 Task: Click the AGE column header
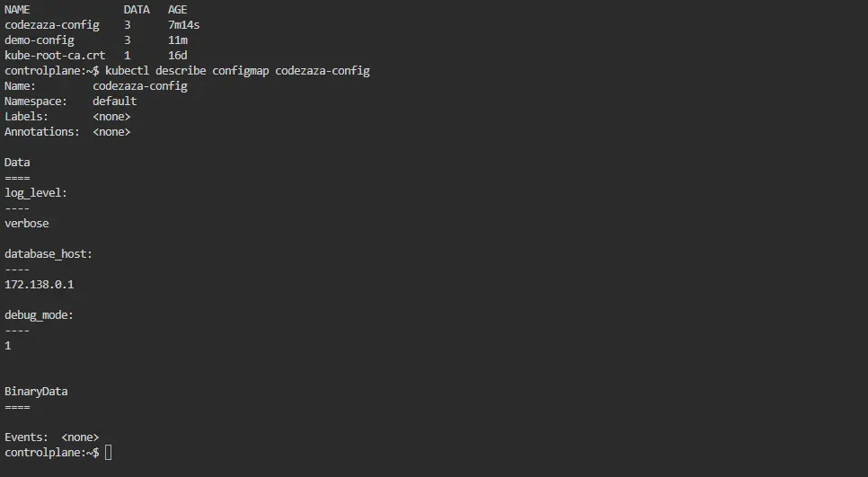[x=178, y=10]
